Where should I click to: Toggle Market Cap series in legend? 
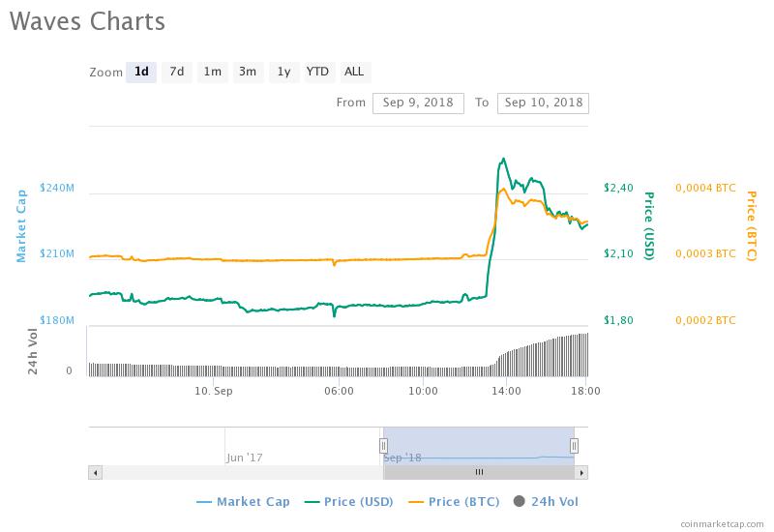[x=243, y=501]
